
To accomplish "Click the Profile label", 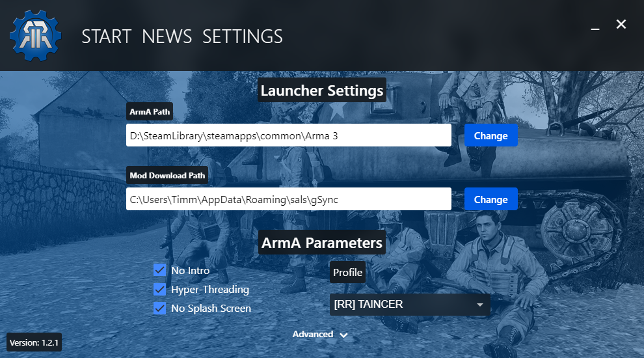I will pos(347,272).
